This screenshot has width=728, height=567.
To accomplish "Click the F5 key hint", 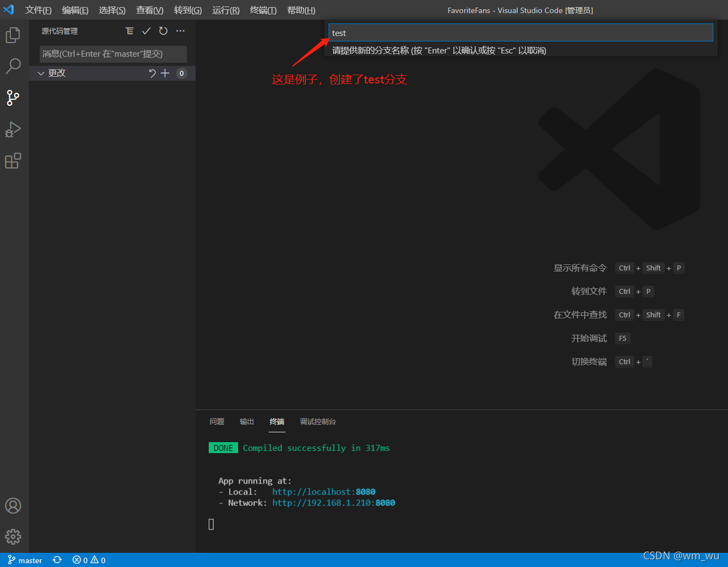I will pyautogui.click(x=622, y=338).
